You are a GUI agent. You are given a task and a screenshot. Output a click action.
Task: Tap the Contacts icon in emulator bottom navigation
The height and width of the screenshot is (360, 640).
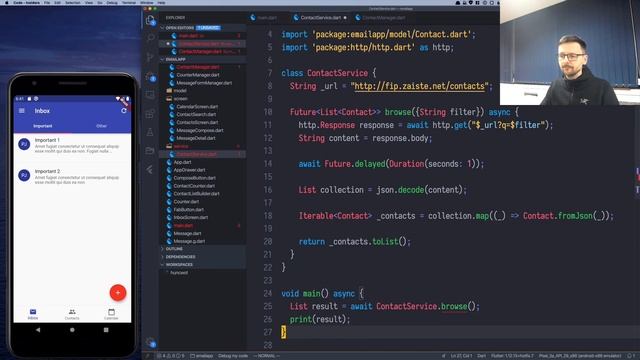pos(72,314)
